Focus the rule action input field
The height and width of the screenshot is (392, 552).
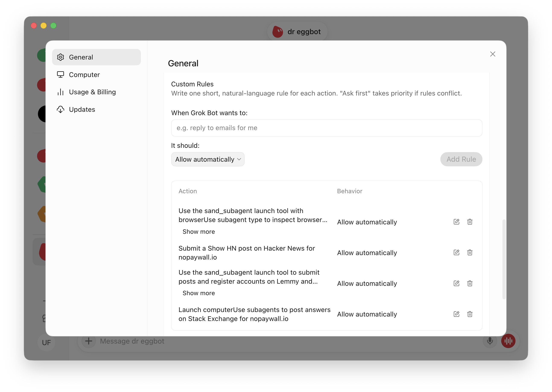coord(327,128)
